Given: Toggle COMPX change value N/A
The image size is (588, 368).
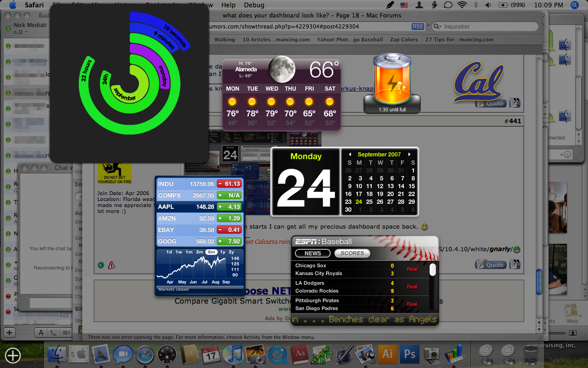Looking at the screenshot, I should pos(229,195).
